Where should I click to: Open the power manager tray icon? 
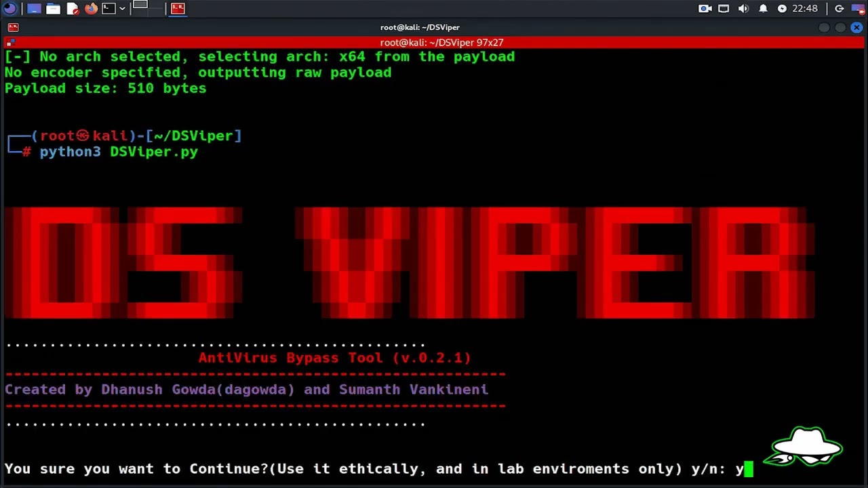782,9
